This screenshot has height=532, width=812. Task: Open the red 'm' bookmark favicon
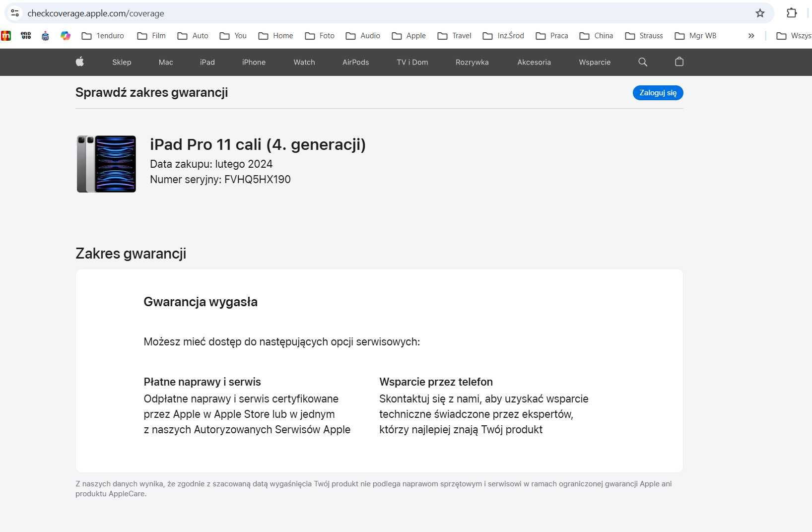pyautogui.click(x=6, y=36)
